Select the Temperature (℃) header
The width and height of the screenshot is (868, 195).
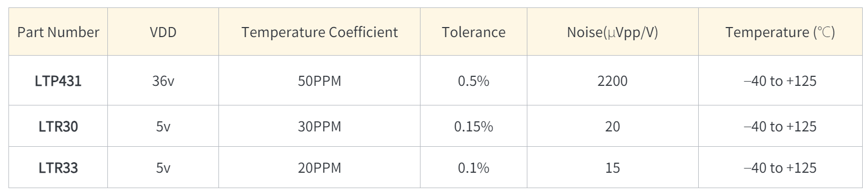point(780,32)
